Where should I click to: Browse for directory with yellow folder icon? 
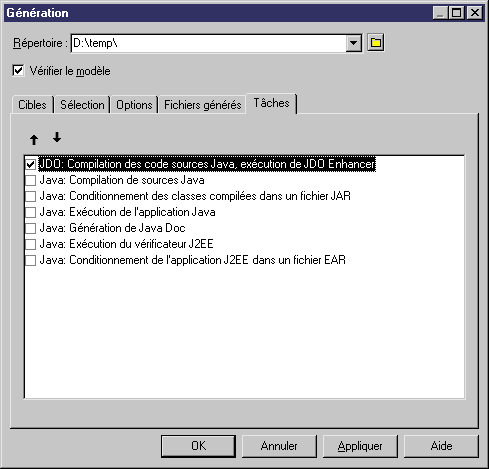376,43
